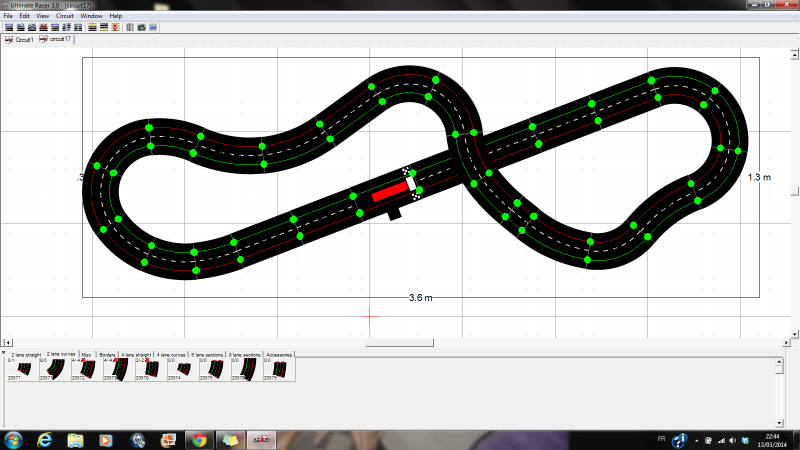800x450 pixels.
Task: Switch to the Circuit1 document tab
Action: tap(20, 40)
